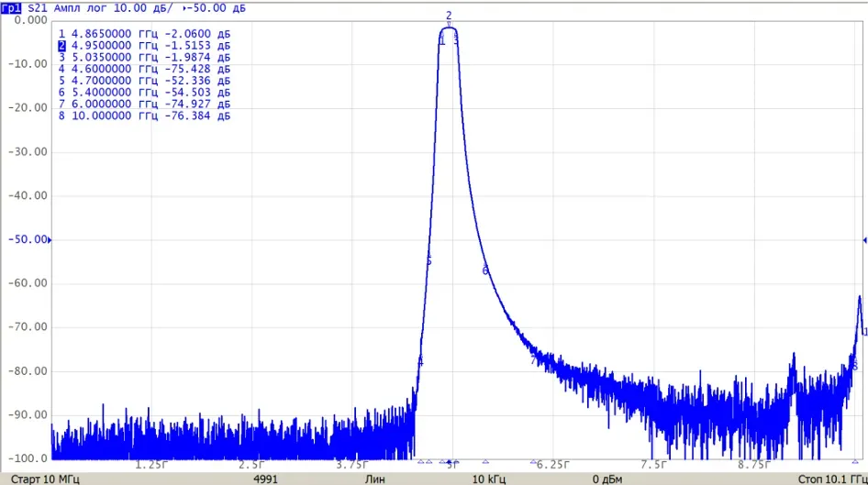Select marker 5 row at 4.7000000 ГГц
868x485 pixels.
144,80
